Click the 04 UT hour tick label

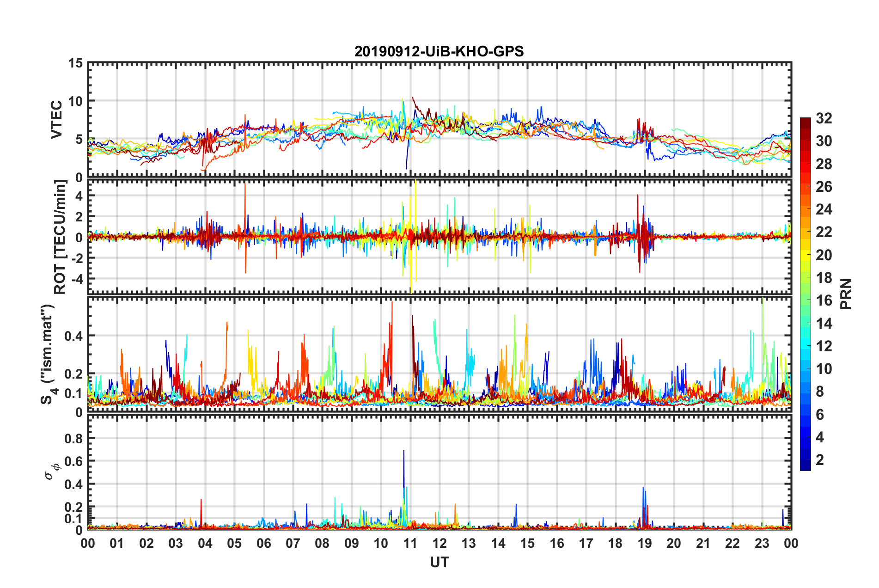[205, 543]
